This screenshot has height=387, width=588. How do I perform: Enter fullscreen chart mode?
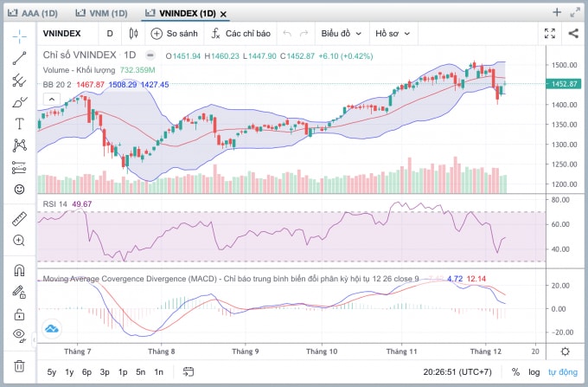550,34
